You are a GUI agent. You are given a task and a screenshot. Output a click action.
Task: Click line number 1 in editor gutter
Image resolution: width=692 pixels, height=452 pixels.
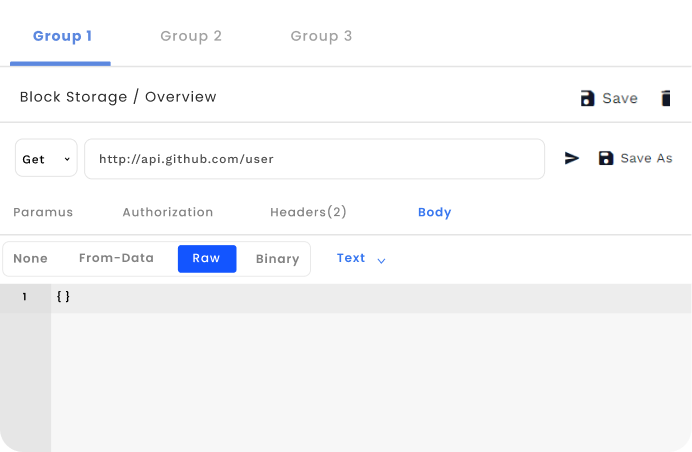click(x=25, y=297)
